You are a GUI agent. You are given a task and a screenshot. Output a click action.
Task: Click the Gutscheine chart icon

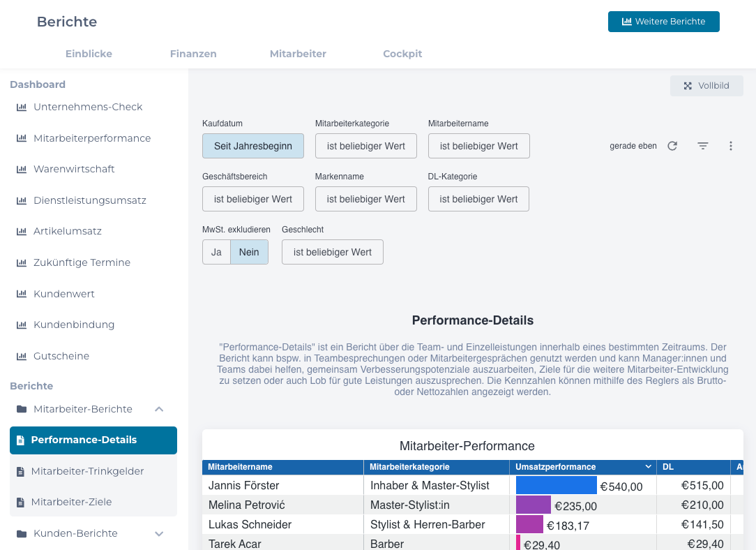click(x=21, y=356)
